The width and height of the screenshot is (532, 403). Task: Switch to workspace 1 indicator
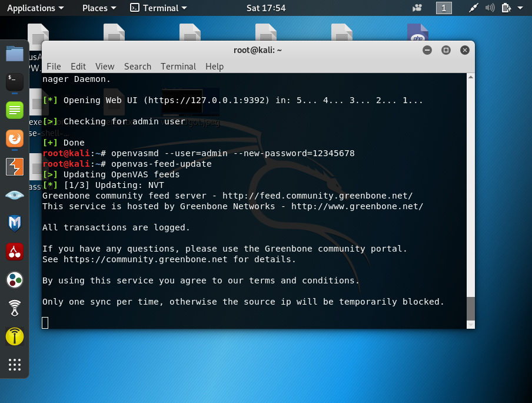[x=444, y=8]
